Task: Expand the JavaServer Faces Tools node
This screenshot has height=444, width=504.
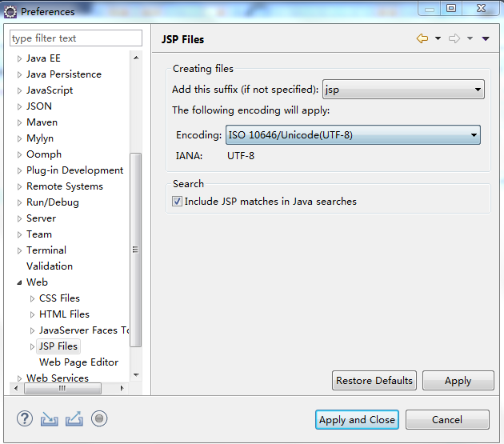Action: [x=32, y=331]
